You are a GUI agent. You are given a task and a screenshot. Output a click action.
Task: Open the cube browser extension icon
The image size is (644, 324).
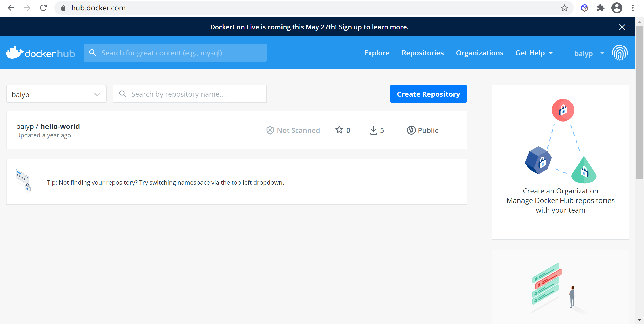click(584, 8)
